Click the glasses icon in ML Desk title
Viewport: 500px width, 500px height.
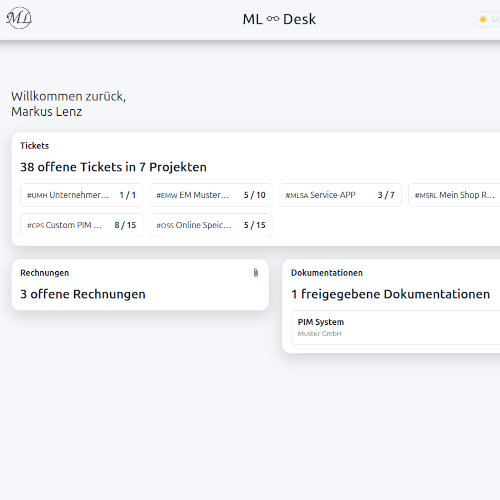pos(273,19)
